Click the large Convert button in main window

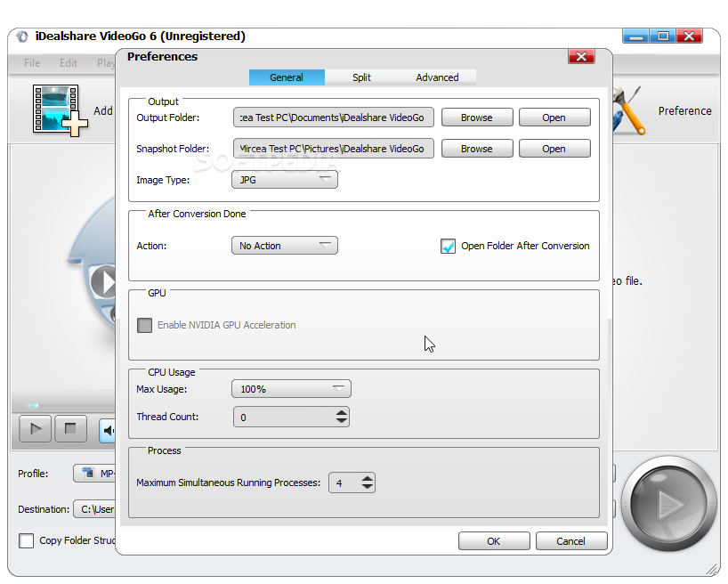tap(669, 504)
